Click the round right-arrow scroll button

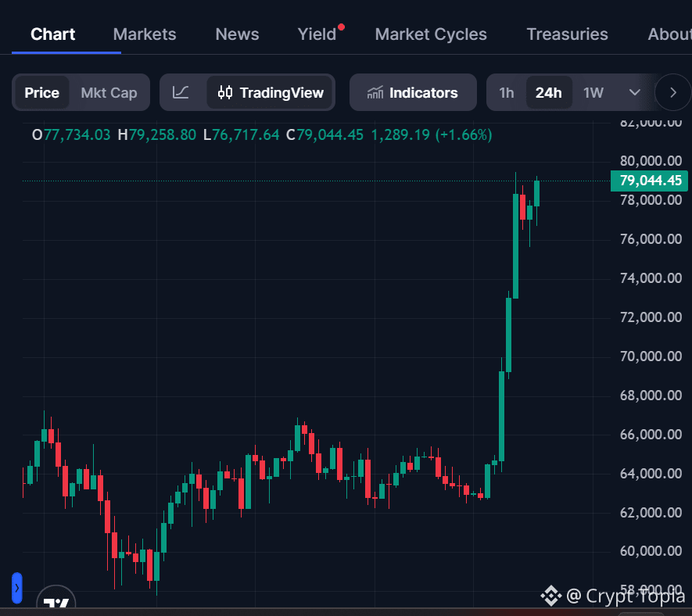(x=673, y=93)
